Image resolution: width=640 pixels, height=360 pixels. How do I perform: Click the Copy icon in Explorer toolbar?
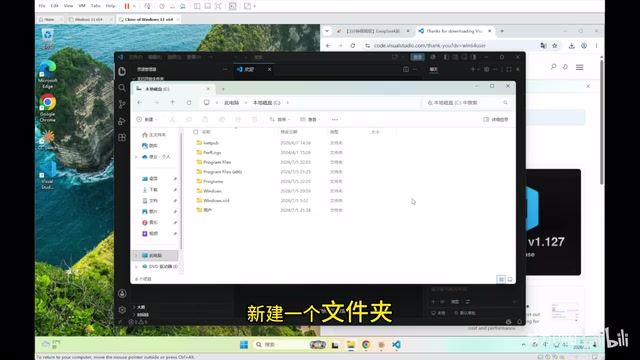pos(189,120)
